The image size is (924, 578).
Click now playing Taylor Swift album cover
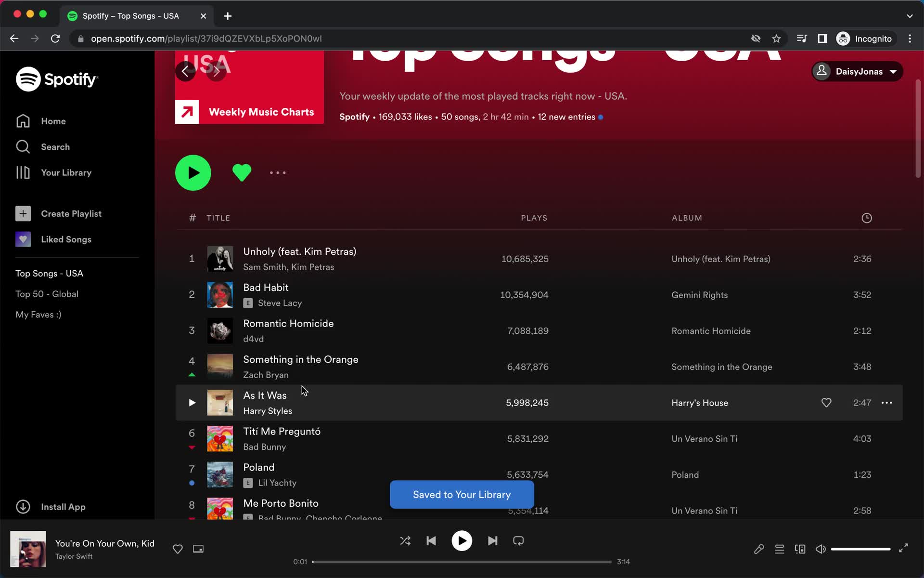point(28,549)
